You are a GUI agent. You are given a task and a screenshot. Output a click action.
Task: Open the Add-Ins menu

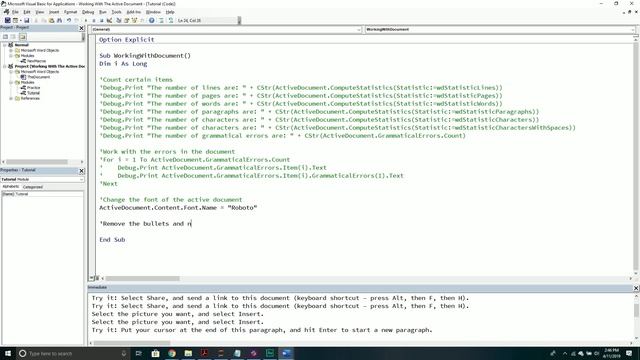(x=133, y=12)
